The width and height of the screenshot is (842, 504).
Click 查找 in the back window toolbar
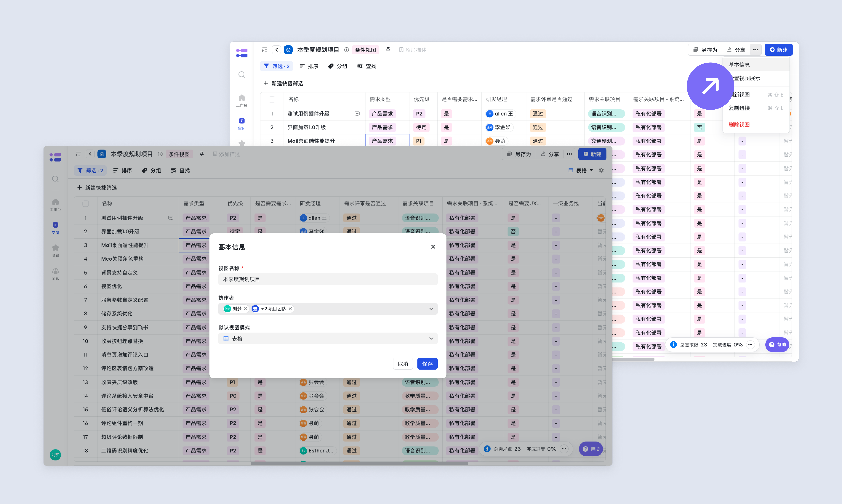pos(367,66)
